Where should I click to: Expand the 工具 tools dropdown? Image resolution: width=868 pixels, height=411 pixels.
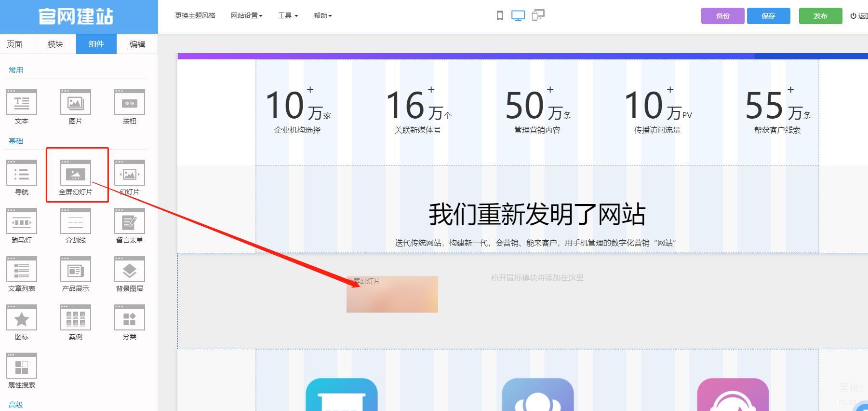click(288, 15)
